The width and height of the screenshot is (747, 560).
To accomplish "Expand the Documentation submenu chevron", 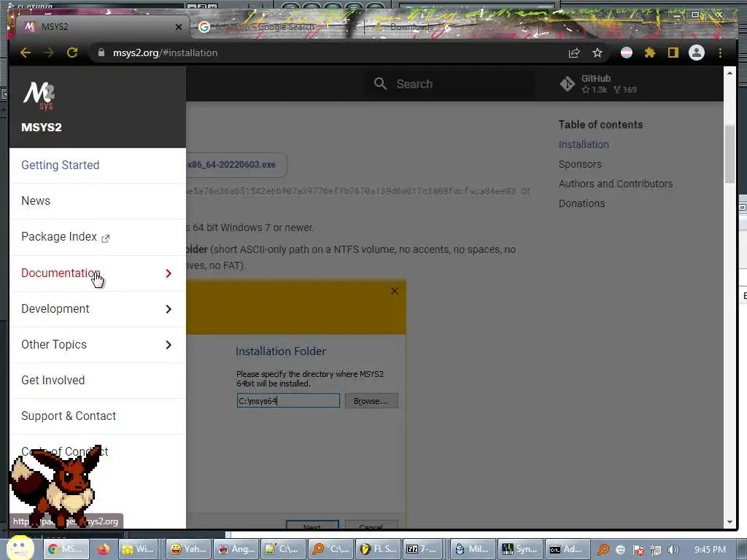I will tap(169, 273).
